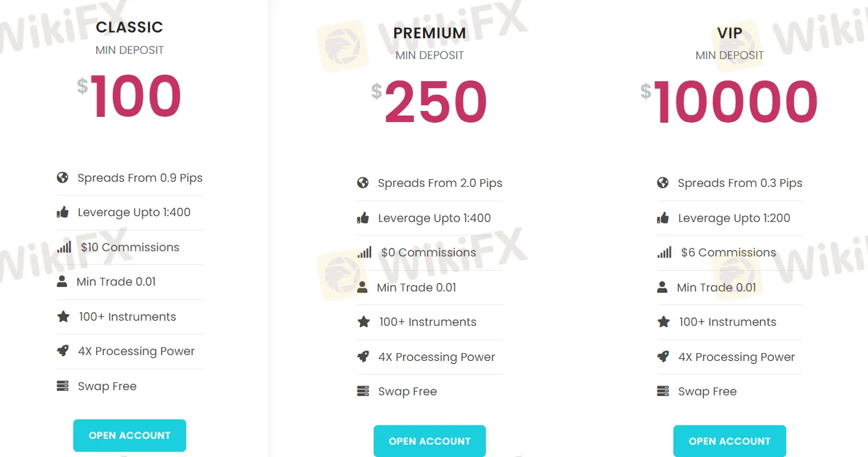This screenshot has height=457, width=868.
Task: Open account under the VIP plan
Action: click(x=730, y=441)
